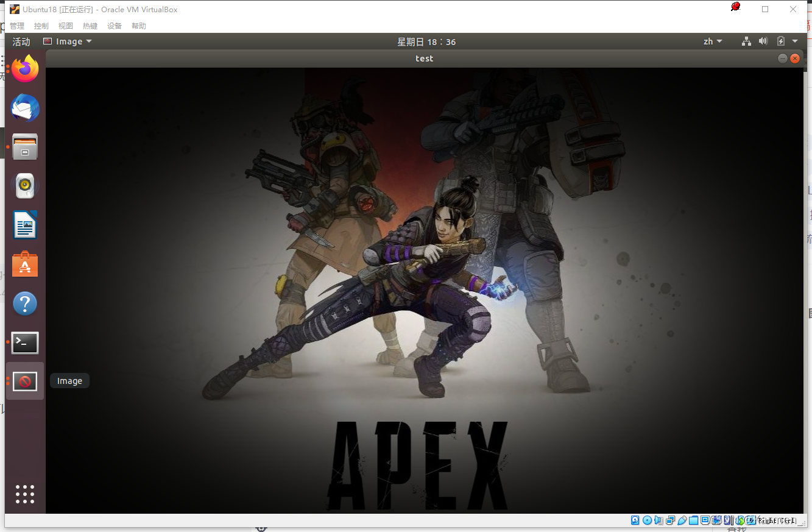Screen dimensions: 812x532
Task: Minimize the test image window
Action: pyautogui.click(x=783, y=59)
